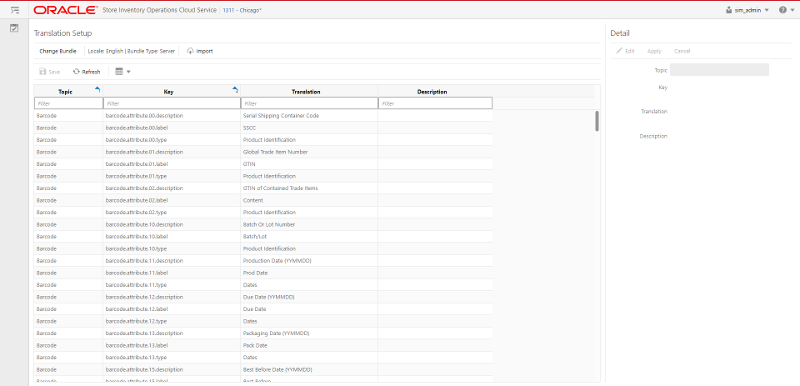Select row barcode.attribute.00.description
800x386 pixels.
pos(263,116)
